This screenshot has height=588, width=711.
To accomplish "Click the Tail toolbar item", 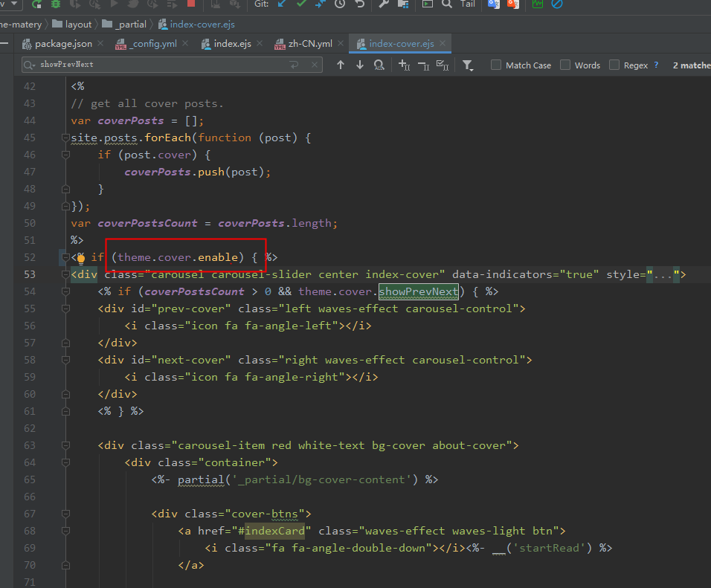I will 468,4.
